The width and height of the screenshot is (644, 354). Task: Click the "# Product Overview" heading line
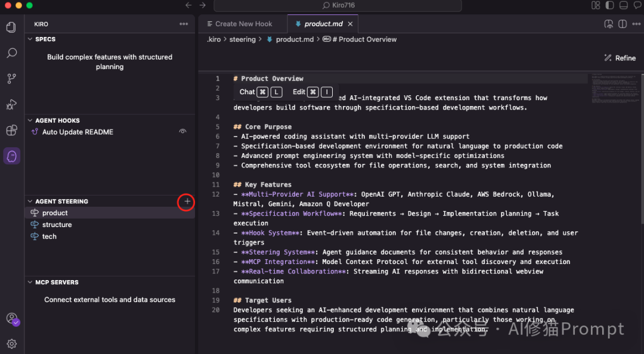tap(268, 79)
